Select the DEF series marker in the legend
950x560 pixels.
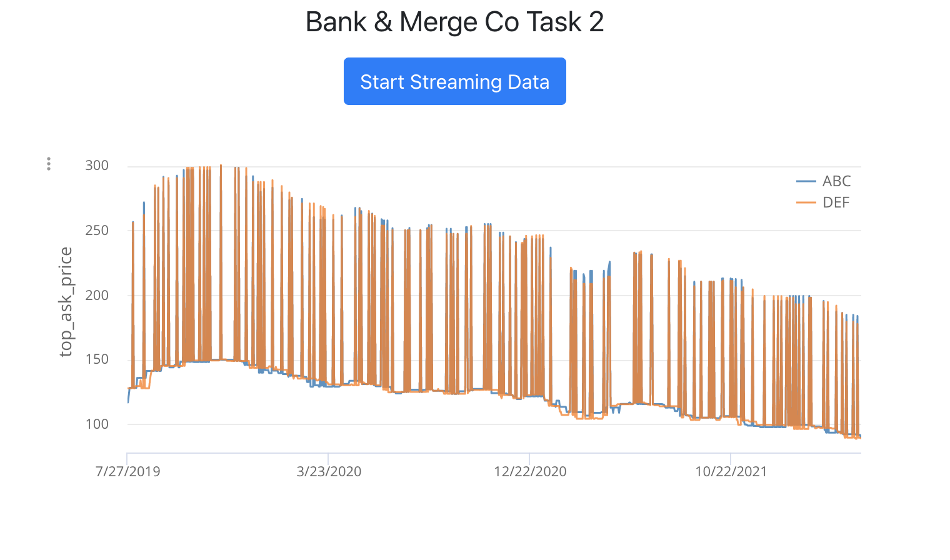(x=806, y=202)
